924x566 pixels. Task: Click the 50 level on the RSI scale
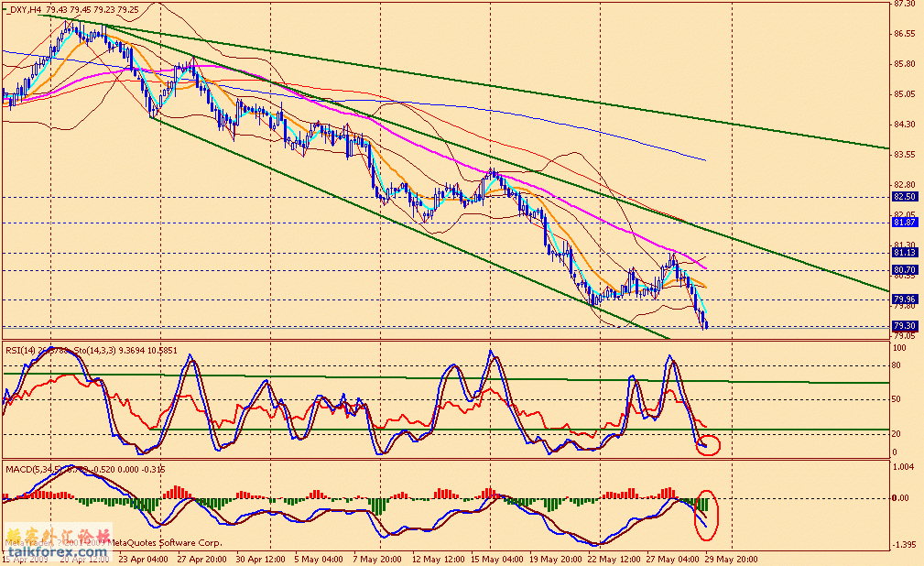coord(897,399)
